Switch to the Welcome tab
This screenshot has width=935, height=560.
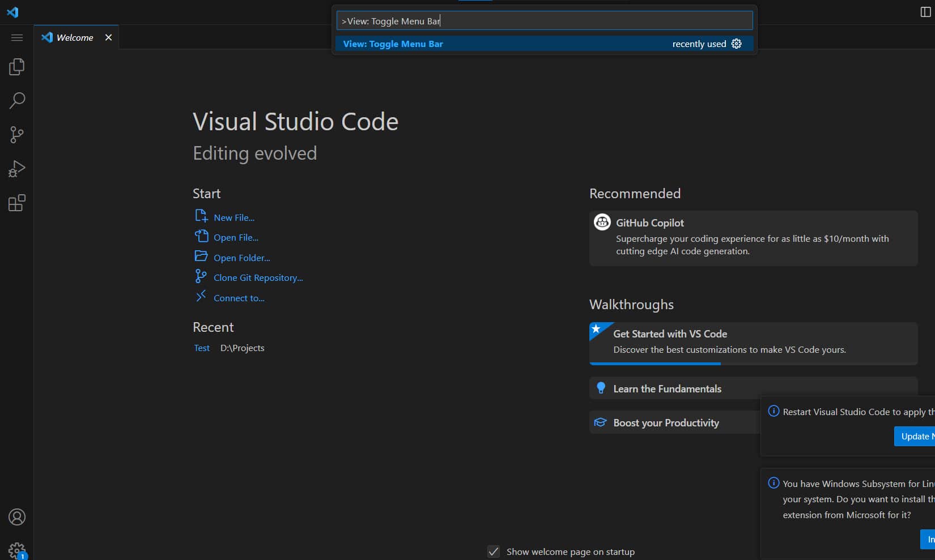coord(75,37)
